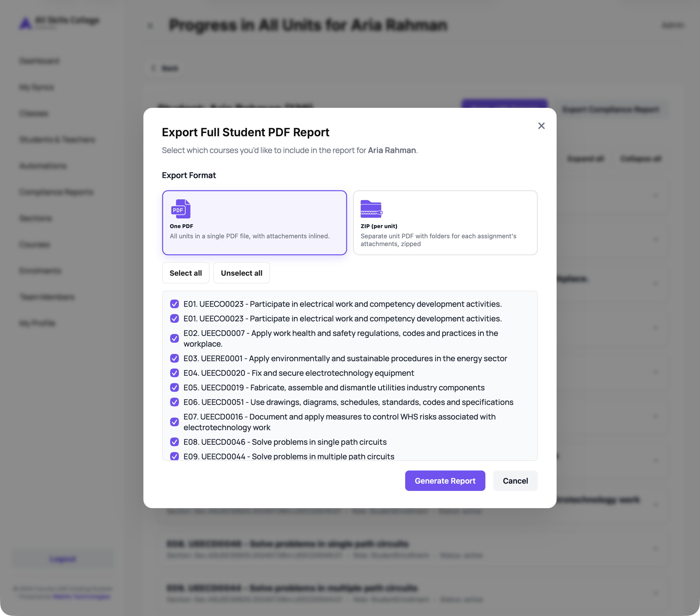Uncheck the E02. UEECD0007 checkbox
700x616 pixels.
(174, 338)
